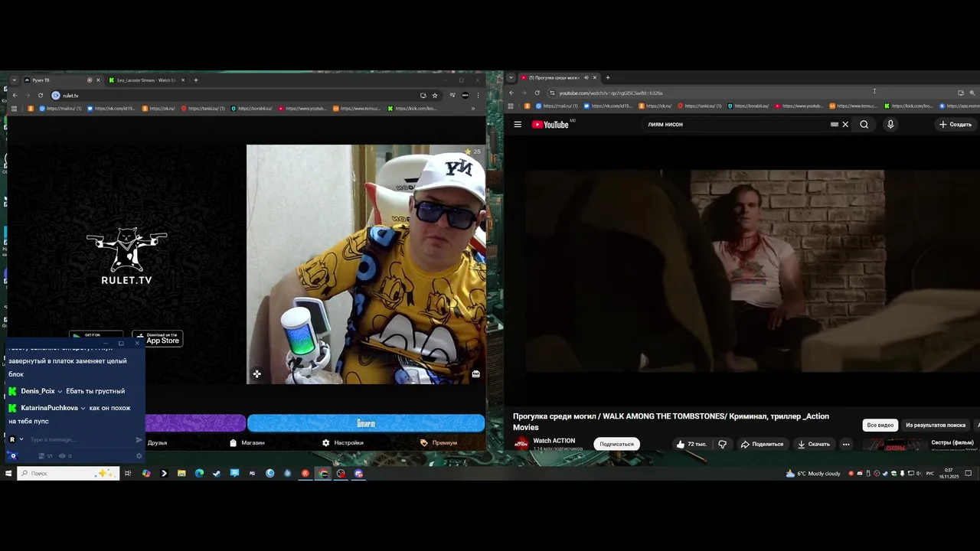This screenshot has height=551, width=980.
Task: Start YouTube voice search microphone
Action: (x=890, y=124)
